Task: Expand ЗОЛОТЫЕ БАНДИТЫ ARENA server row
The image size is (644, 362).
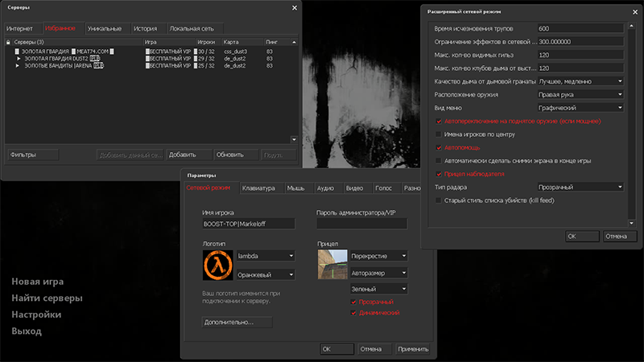Action: [17, 65]
